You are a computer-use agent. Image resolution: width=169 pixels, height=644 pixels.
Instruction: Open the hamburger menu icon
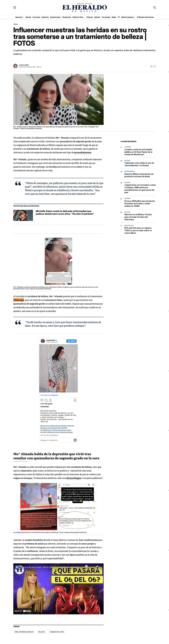point(15,8)
